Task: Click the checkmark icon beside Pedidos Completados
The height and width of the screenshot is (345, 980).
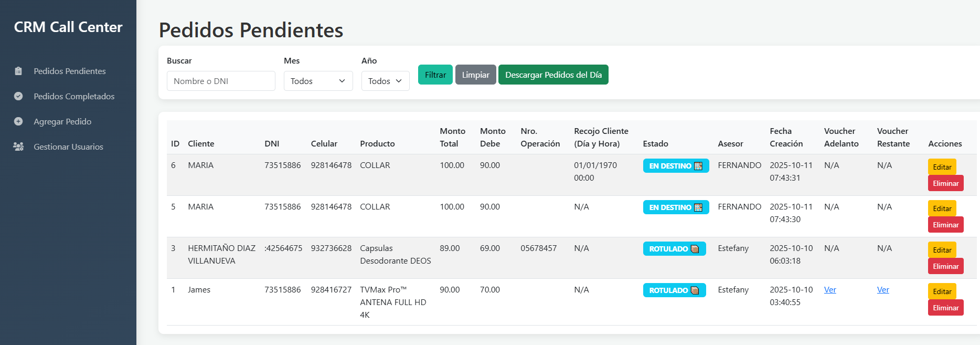Action: pyautogui.click(x=18, y=96)
